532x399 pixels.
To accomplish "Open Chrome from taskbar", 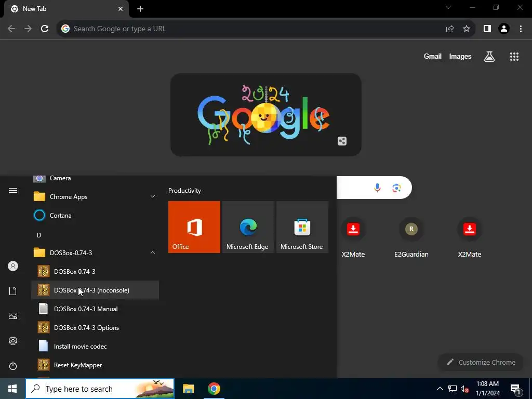I will click(214, 389).
